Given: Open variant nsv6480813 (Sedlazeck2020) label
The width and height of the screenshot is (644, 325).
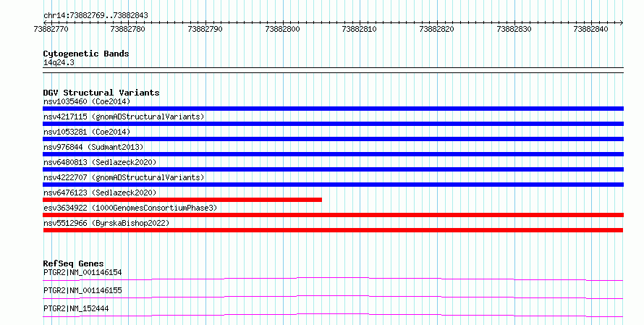Looking at the screenshot, I should pyautogui.click(x=100, y=162).
